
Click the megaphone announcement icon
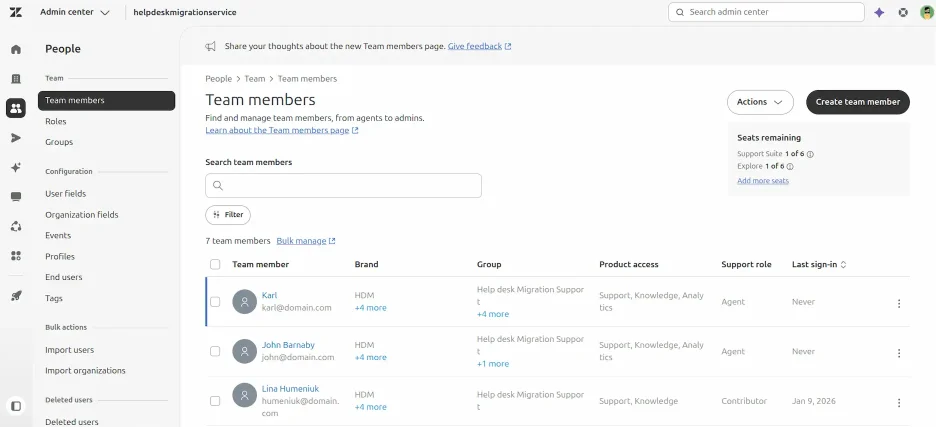211,46
